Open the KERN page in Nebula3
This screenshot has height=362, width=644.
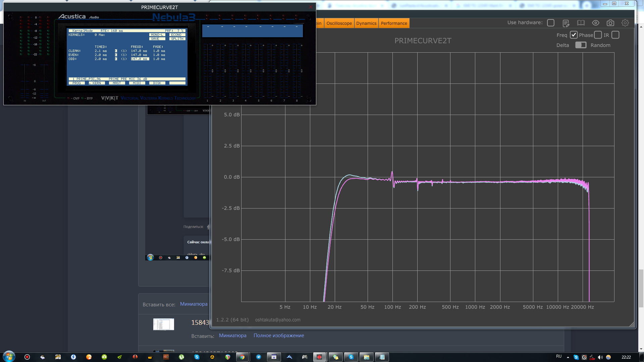point(97,83)
